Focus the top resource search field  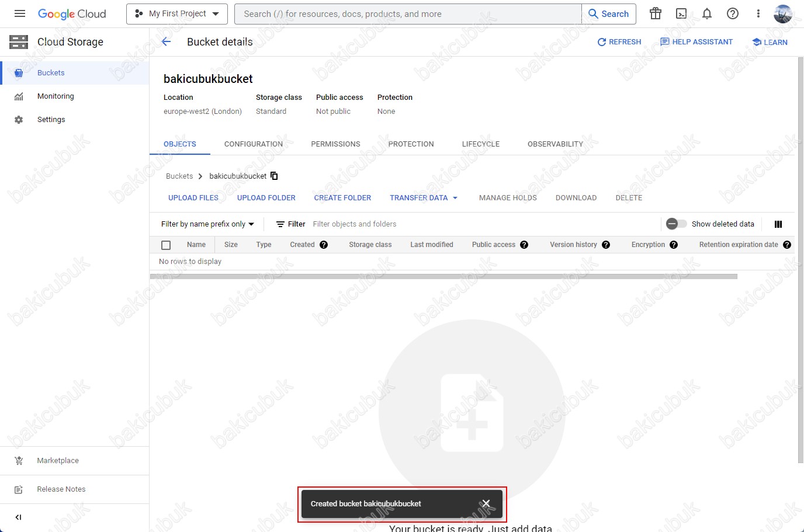408,14
